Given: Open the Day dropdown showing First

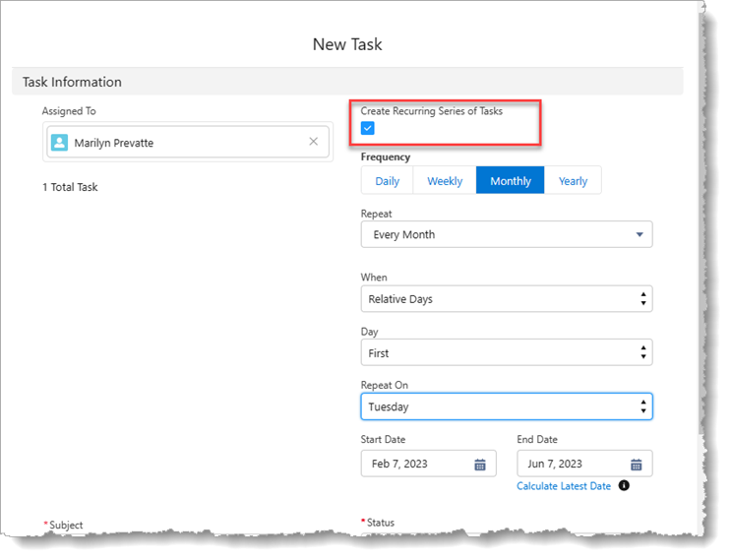Looking at the screenshot, I should click(506, 352).
